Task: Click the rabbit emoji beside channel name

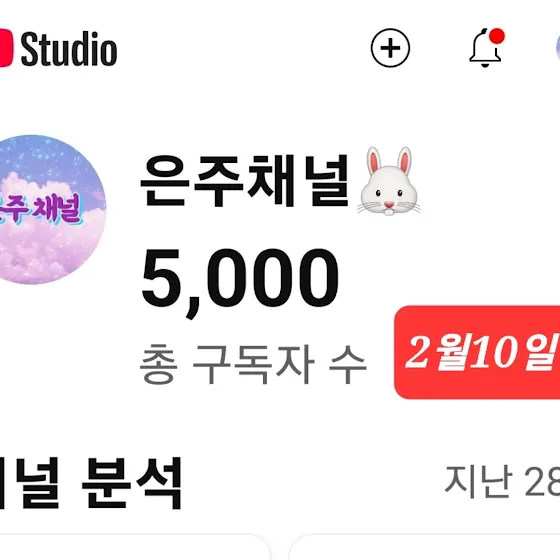Action: tap(389, 181)
